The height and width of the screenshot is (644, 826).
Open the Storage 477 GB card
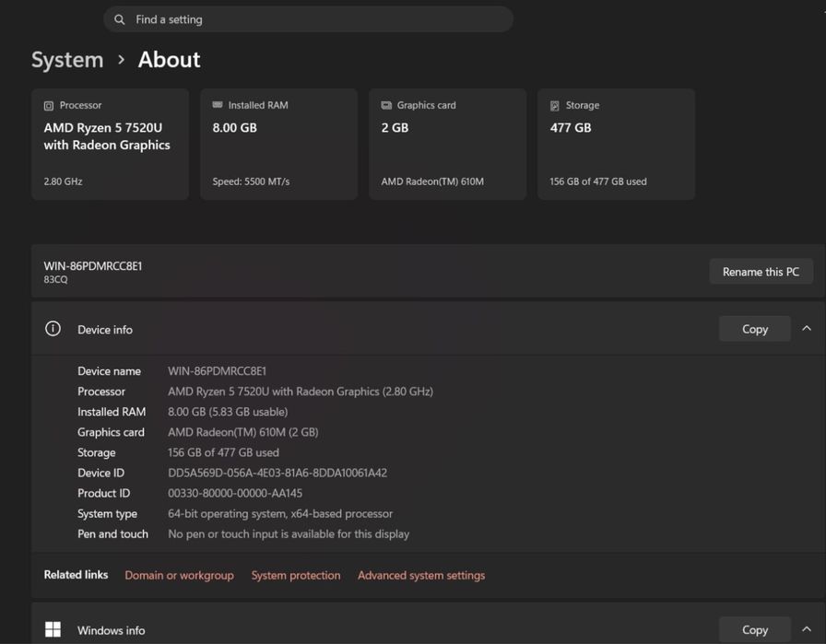click(x=616, y=145)
